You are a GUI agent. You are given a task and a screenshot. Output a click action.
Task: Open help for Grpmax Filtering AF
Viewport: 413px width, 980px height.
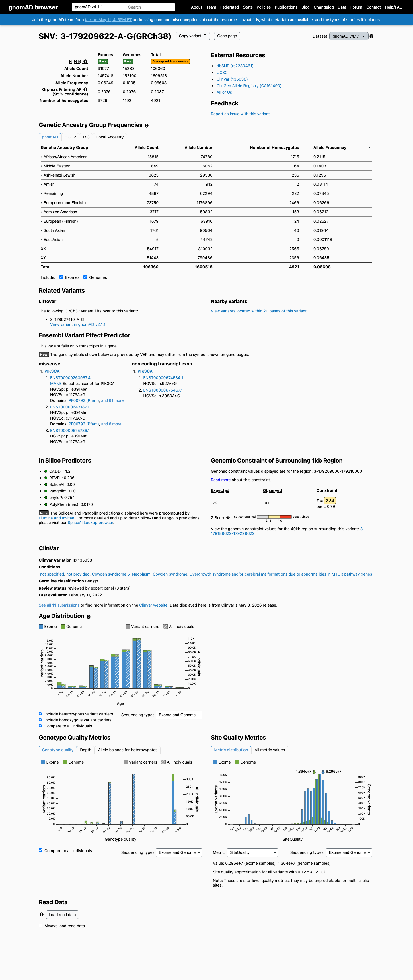[x=86, y=90]
